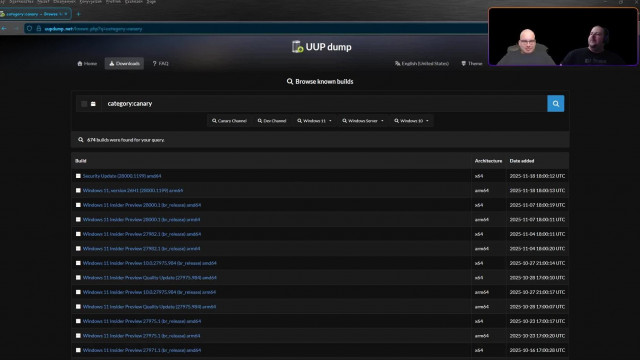The height and width of the screenshot is (360, 640).
Task: Open the Theme menu
Action: click(471, 63)
